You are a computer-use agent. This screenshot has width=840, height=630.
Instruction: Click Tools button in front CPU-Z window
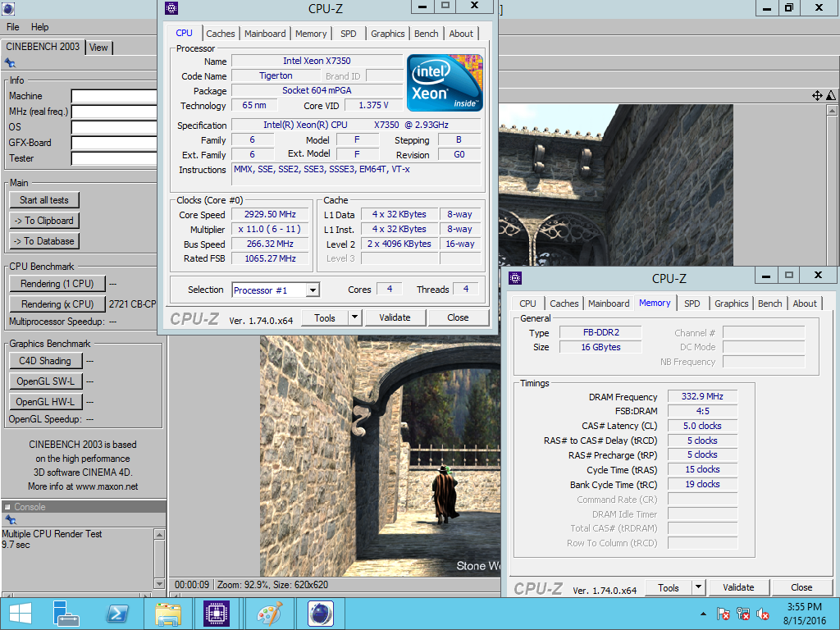325,317
